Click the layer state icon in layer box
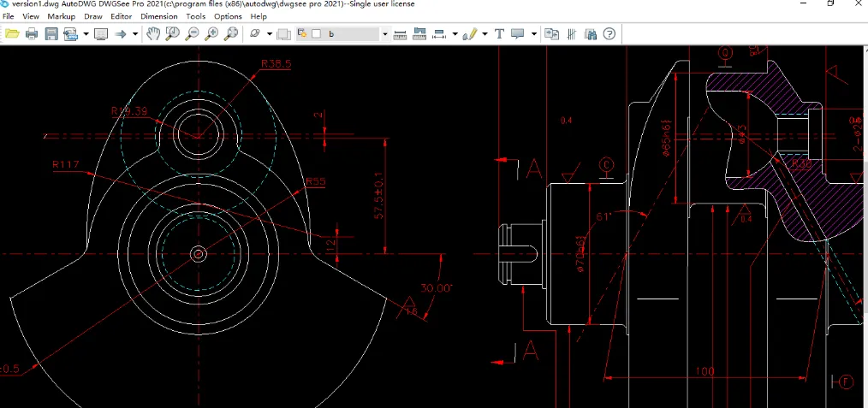 pyautogui.click(x=303, y=34)
